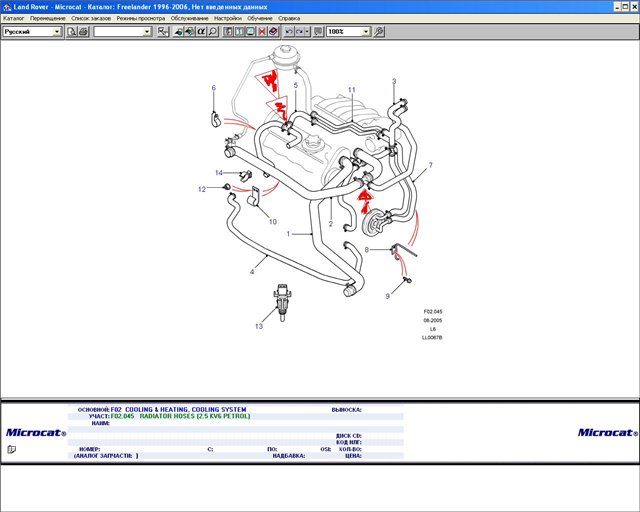The image size is (640, 512).
Task: Click the alpha symbol toolbar icon
Action: [201, 32]
